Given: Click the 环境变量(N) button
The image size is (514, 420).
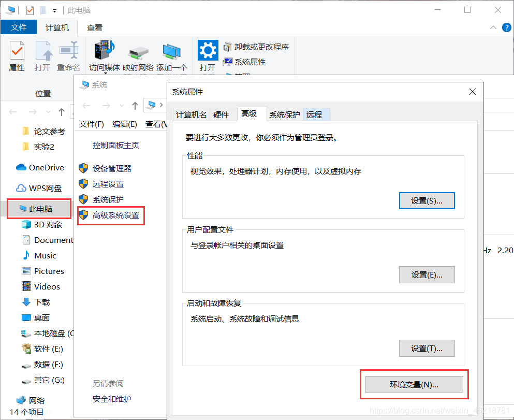Looking at the screenshot, I should pos(414,385).
